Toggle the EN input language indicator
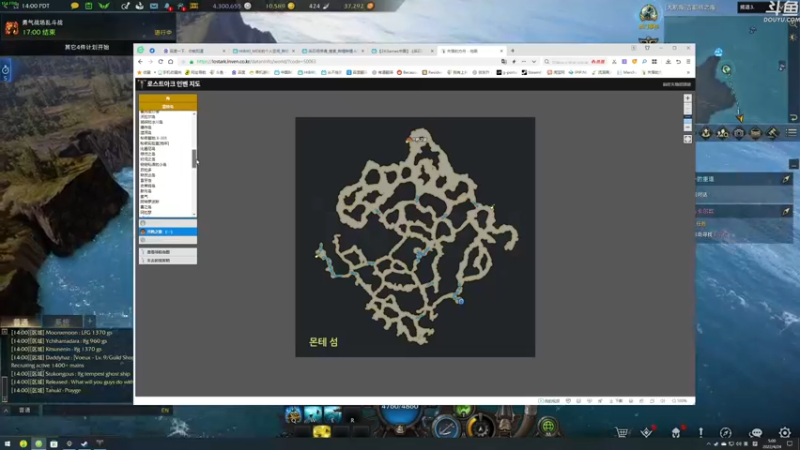800x450 pixels. point(165,410)
